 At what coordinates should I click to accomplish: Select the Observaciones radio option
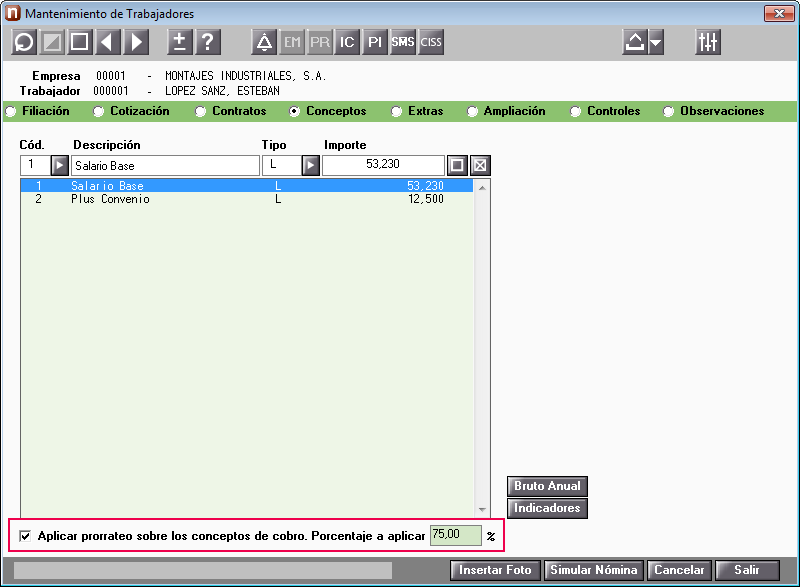668,111
